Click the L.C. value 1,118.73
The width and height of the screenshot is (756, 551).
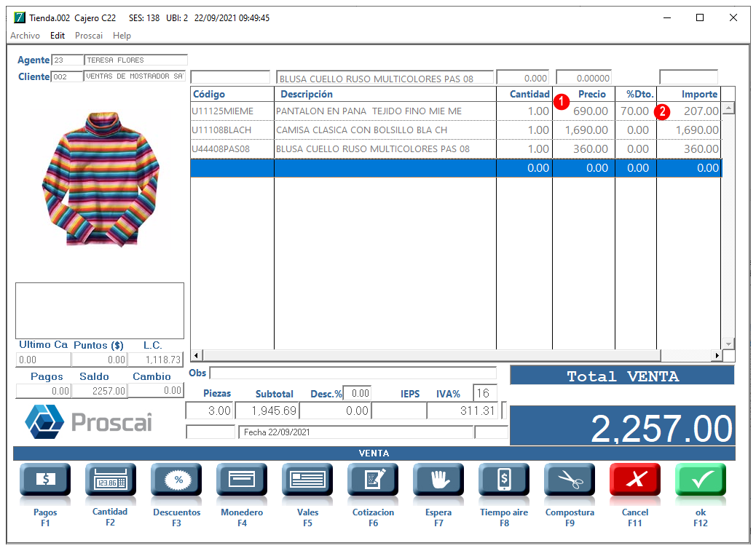(x=156, y=360)
